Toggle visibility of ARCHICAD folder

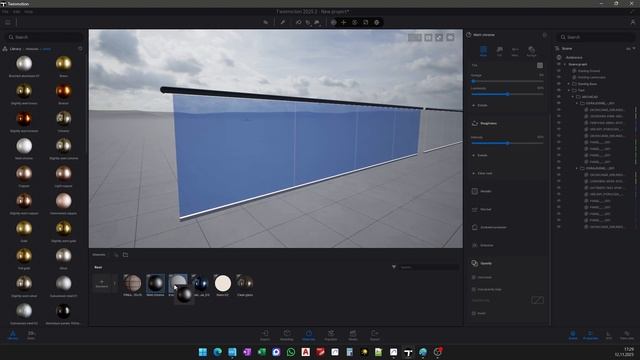558,97
